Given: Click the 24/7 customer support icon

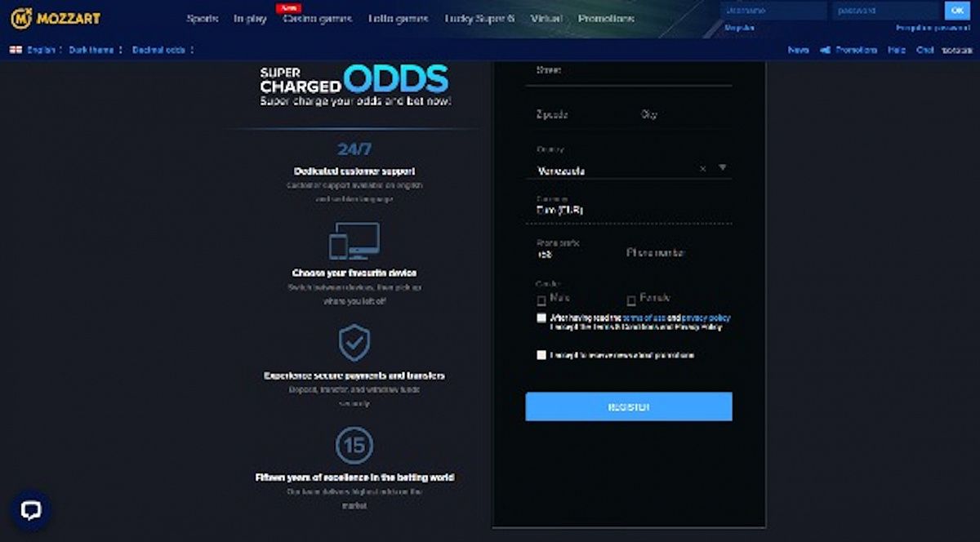Looking at the screenshot, I should coord(354,149).
